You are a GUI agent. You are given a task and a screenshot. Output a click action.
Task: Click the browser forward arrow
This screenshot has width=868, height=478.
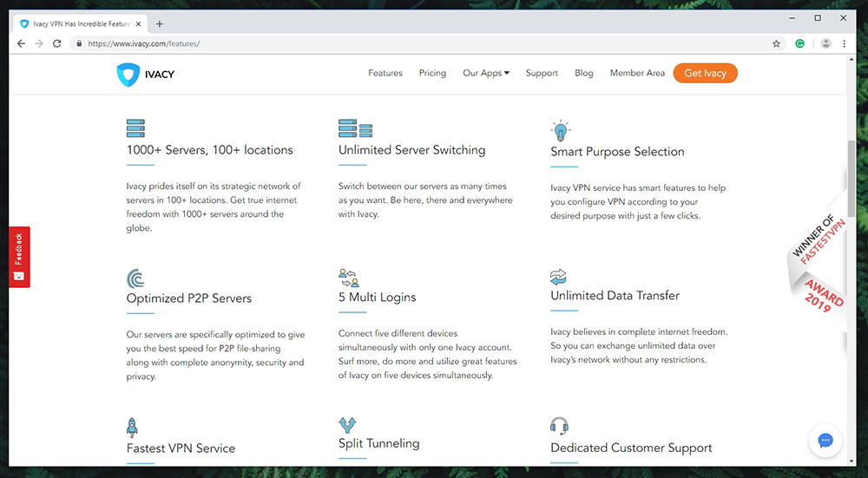click(x=39, y=43)
